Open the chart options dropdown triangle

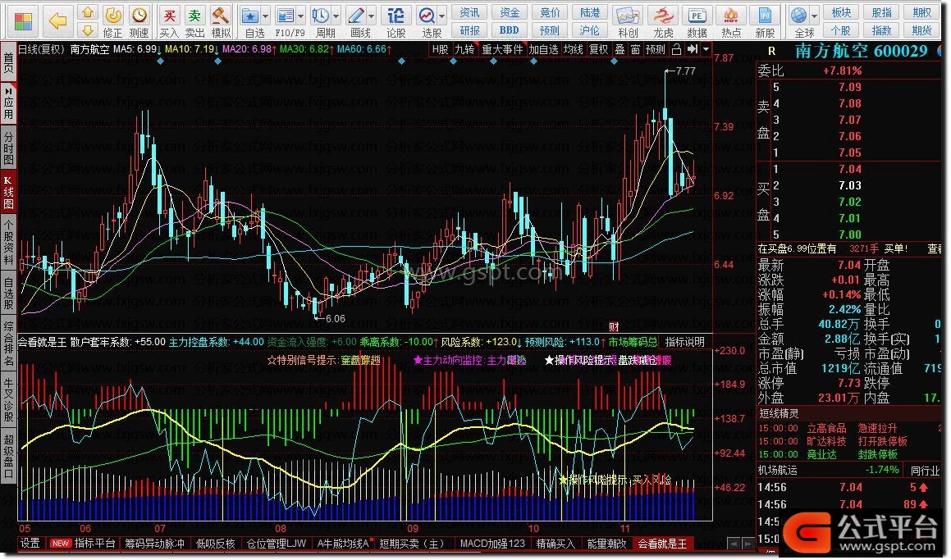click(706, 50)
